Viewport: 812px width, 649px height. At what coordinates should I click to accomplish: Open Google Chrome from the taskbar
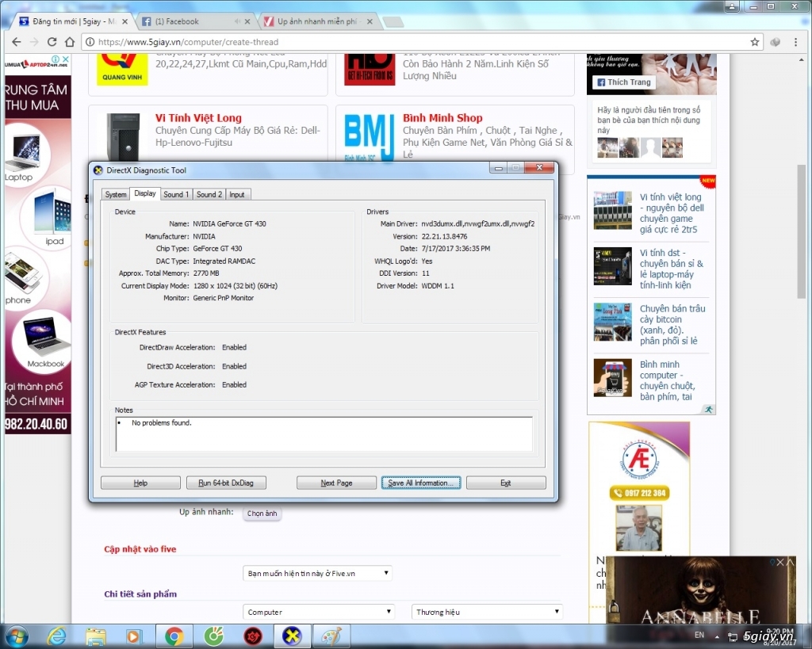click(x=174, y=636)
